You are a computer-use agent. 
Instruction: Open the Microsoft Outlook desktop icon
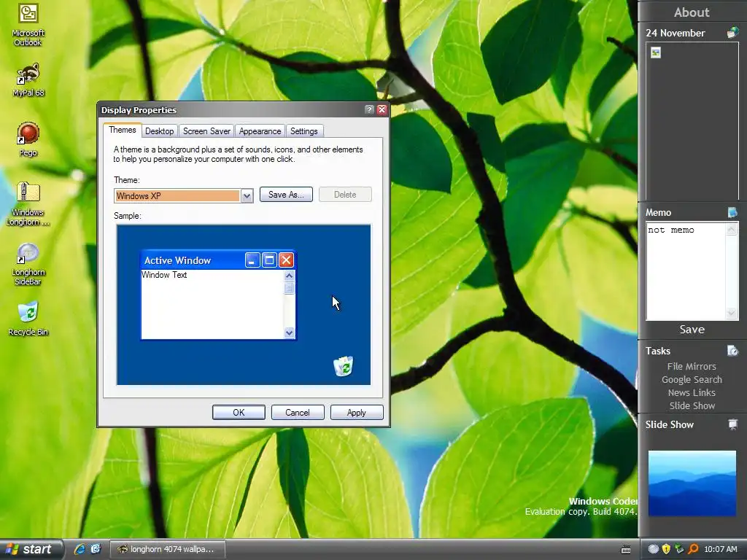(x=28, y=24)
